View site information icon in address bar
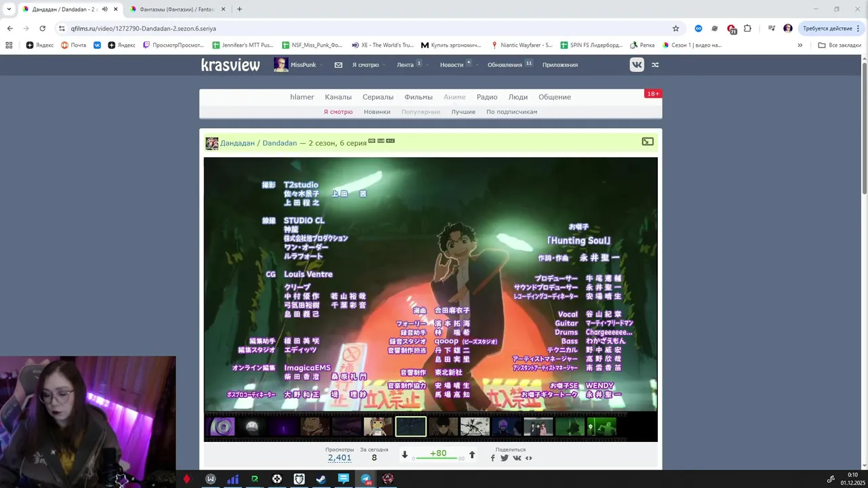The height and width of the screenshot is (488, 868). coord(62,28)
